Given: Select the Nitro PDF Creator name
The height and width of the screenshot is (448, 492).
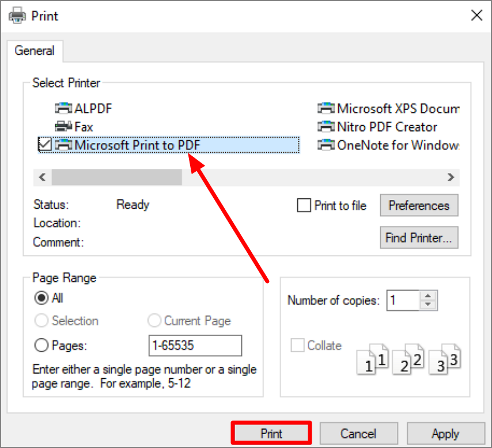Looking at the screenshot, I should point(387,127).
